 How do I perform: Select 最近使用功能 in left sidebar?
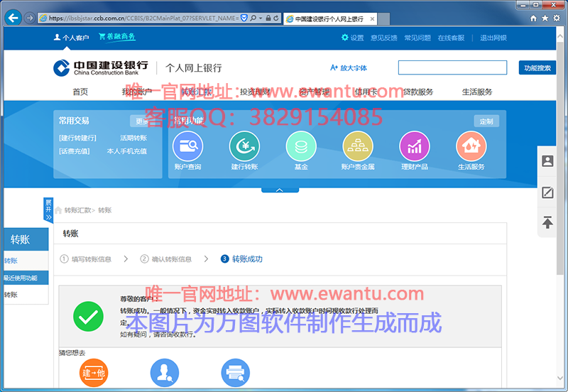click(x=26, y=278)
